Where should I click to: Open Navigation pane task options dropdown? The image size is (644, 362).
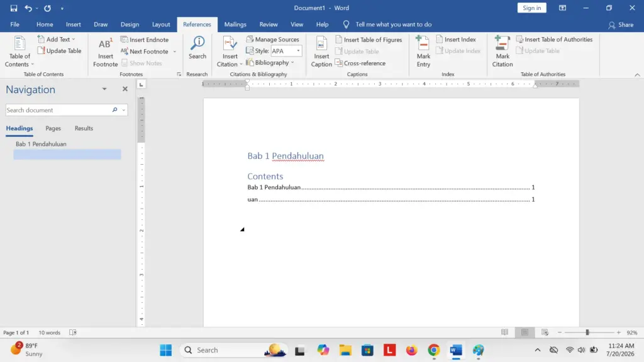pyautogui.click(x=104, y=89)
